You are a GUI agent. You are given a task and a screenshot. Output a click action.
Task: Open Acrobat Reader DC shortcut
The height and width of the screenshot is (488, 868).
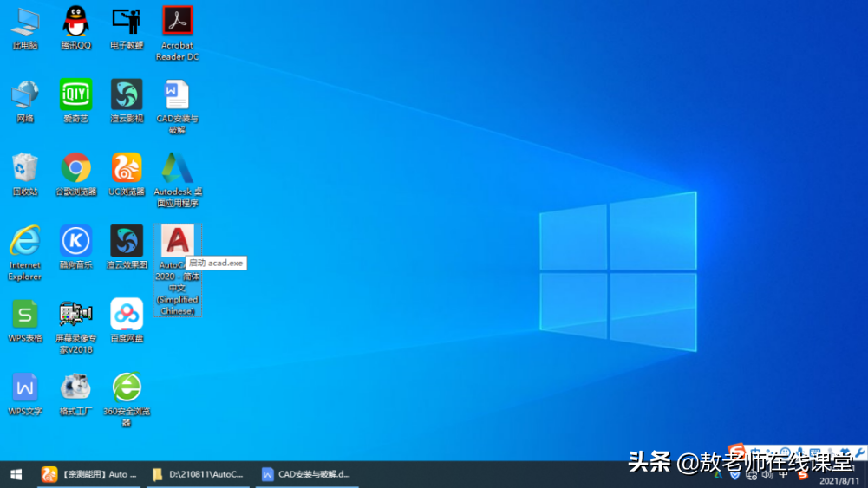[x=178, y=21]
